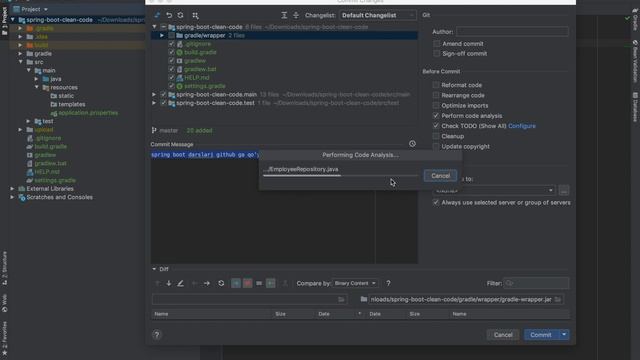Open the Compare by Binary Content dropdown
Screen dimensions: 640x360
pyautogui.click(x=355, y=283)
